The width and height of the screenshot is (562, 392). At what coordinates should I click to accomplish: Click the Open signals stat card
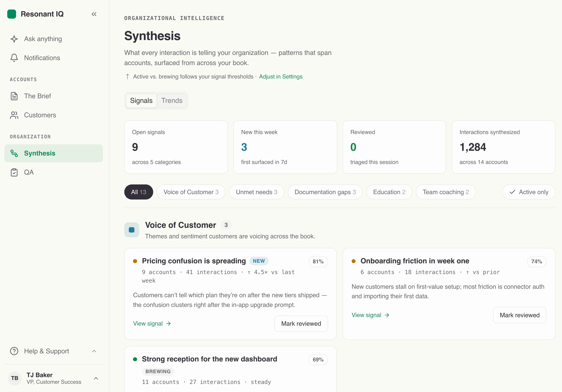coord(176,147)
